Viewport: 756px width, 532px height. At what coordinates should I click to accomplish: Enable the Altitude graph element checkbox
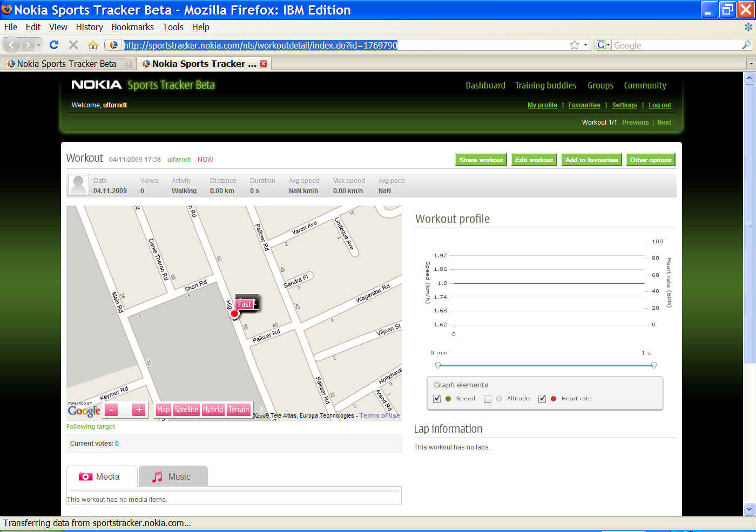click(x=488, y=399)
